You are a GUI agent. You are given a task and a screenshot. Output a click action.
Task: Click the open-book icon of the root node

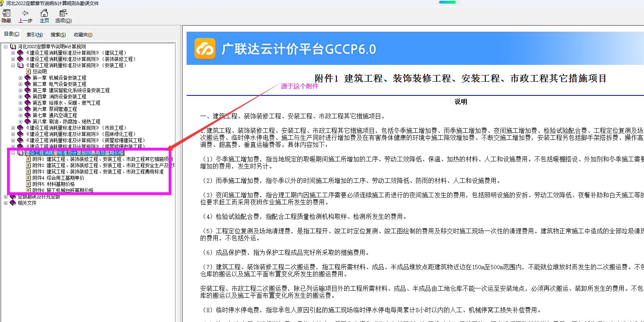point(13,47)
